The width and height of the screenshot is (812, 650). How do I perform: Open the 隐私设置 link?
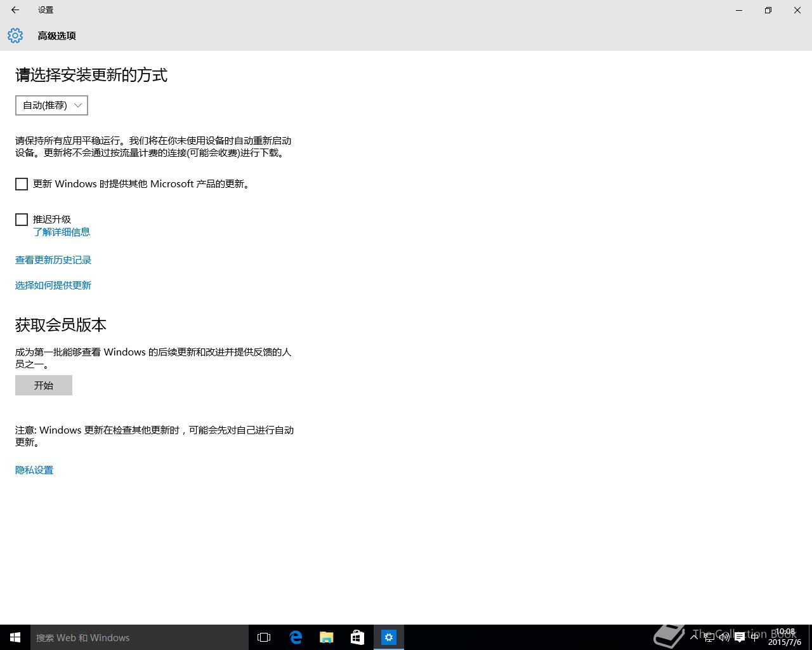click(x=34, y=470)
